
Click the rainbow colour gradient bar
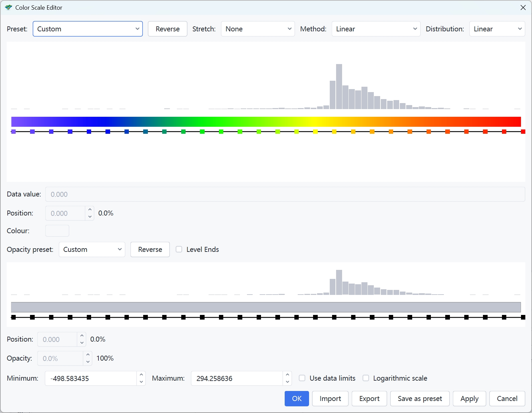266,122
